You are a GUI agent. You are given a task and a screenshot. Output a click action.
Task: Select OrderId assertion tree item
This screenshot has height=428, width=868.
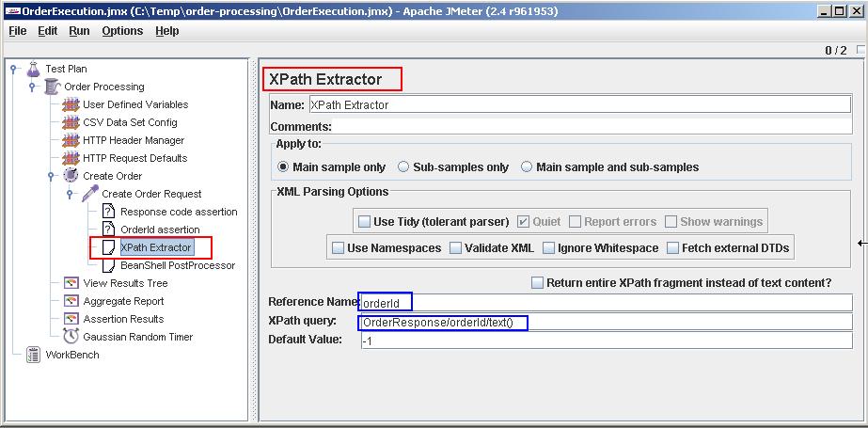coord(160,230)
